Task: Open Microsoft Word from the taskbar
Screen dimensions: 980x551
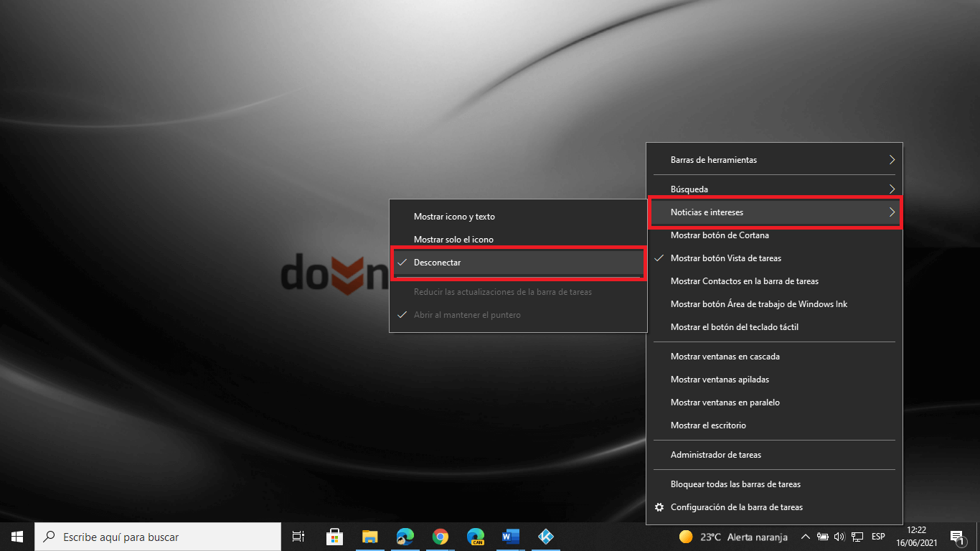Action: (511, 537)
